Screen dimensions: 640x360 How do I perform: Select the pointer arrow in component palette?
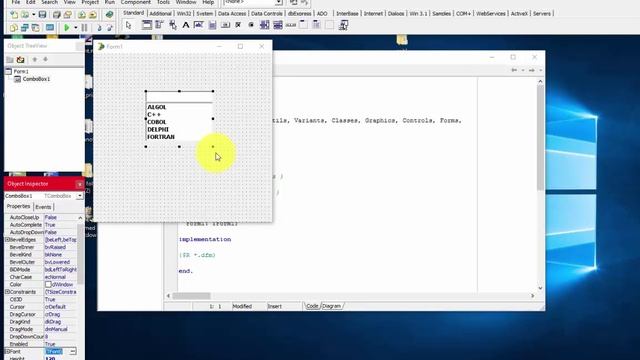point(129,25)
